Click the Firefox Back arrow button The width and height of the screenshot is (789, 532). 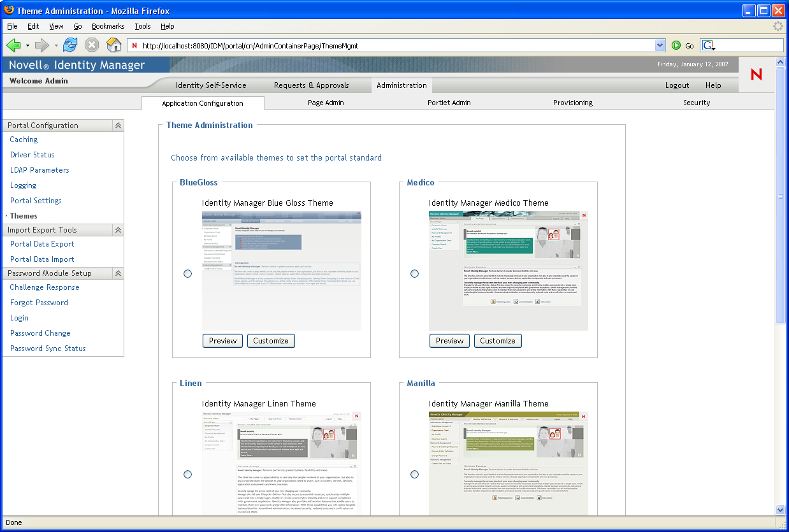[13, 45]
